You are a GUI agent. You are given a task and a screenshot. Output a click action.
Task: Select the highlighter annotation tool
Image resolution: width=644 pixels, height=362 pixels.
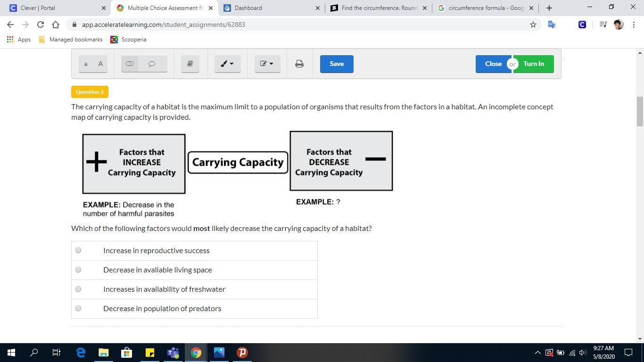[130, 64]
